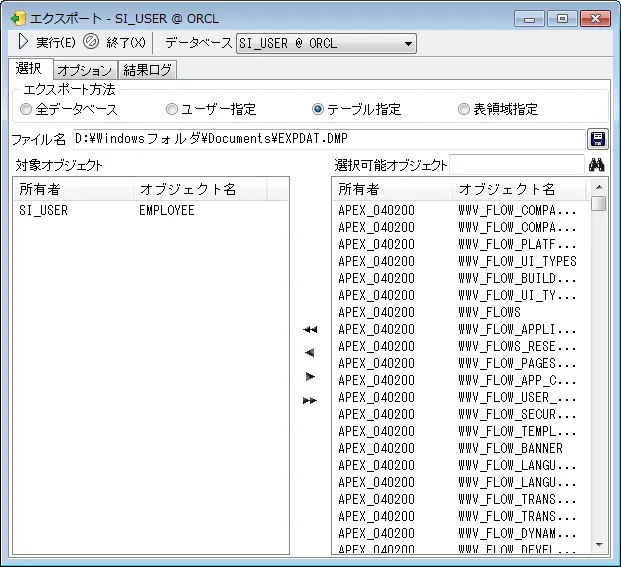This screenshot has height=567, width=621.
Task: Select テーブル指定 radio button
Action: [x=356, y=109]
